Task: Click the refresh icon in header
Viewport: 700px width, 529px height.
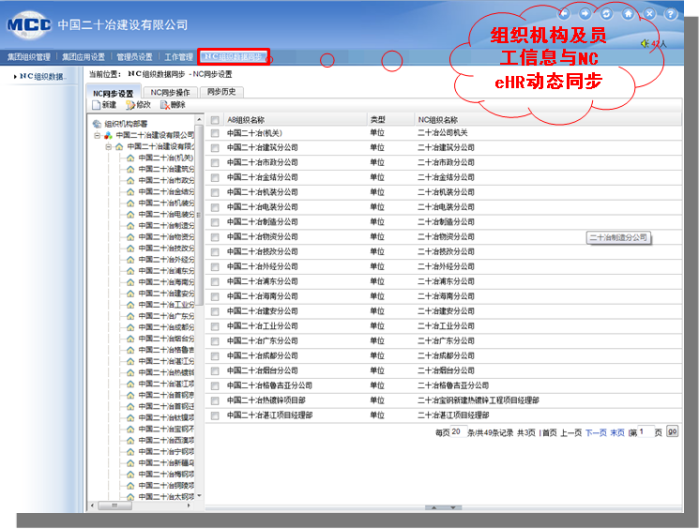Action: (606, 14)
